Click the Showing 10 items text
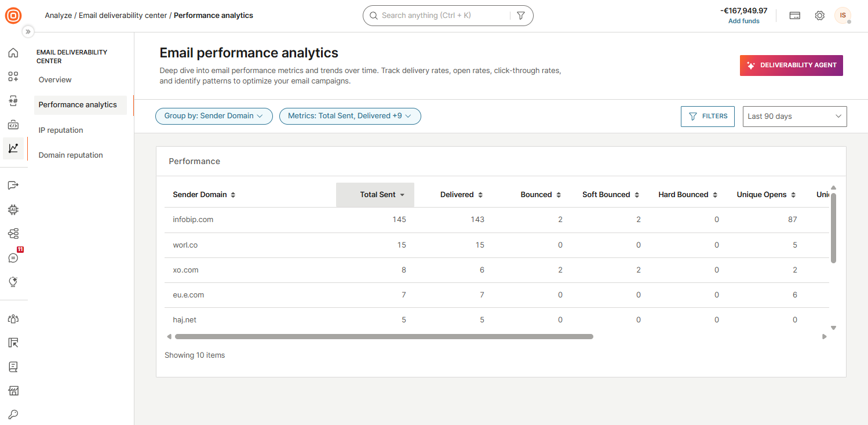 coord(195,355)
